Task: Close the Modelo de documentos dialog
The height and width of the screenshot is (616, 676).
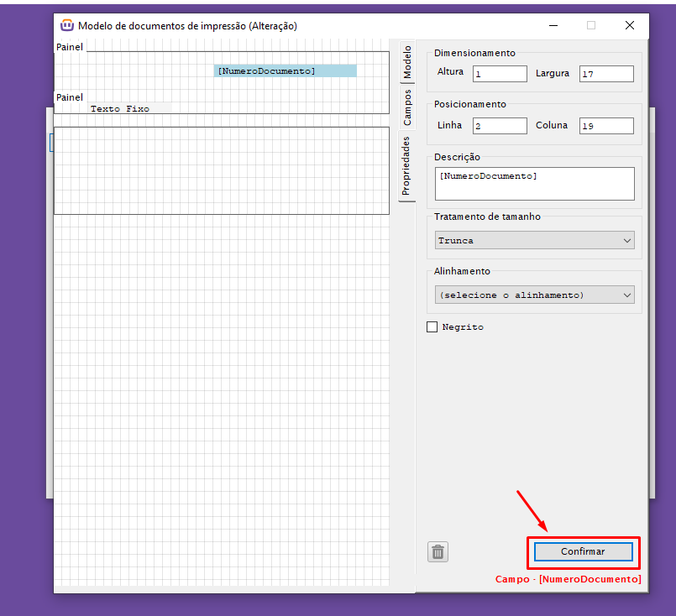Action: tap(629, 25)
